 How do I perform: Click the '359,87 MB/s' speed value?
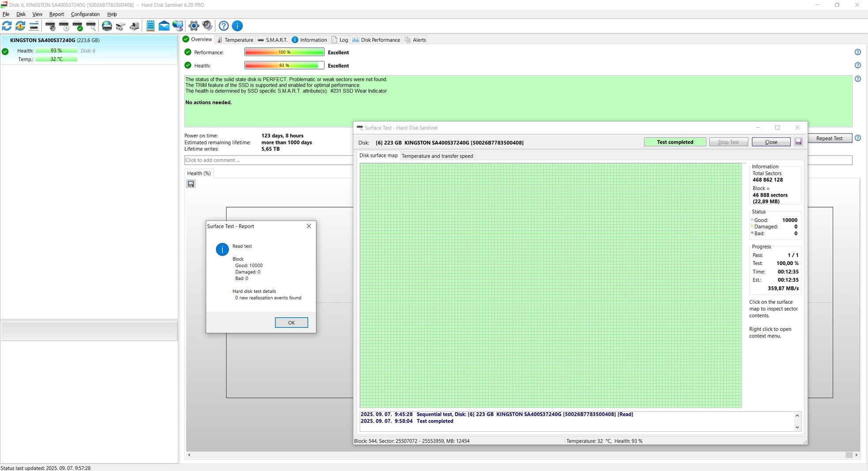point(783,289)
